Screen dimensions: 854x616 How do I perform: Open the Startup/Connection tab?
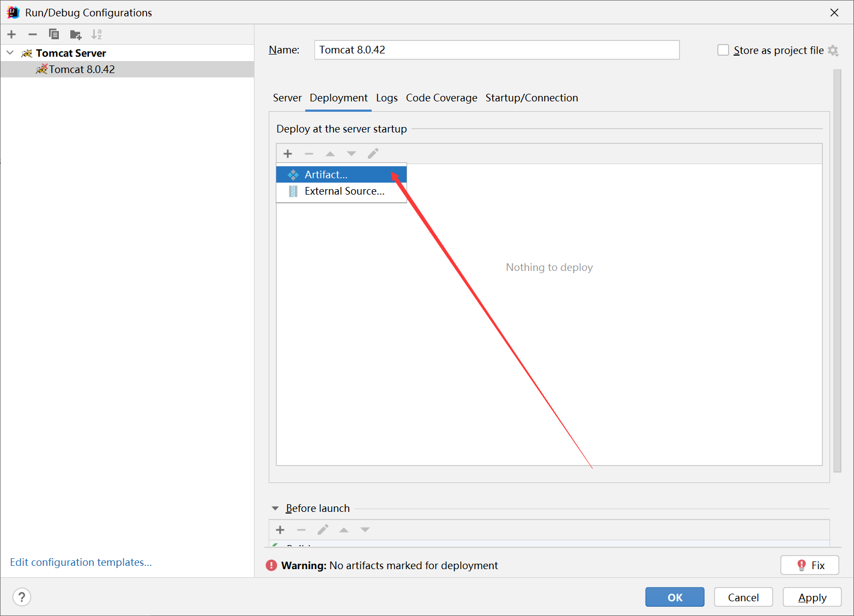point(531,98)
